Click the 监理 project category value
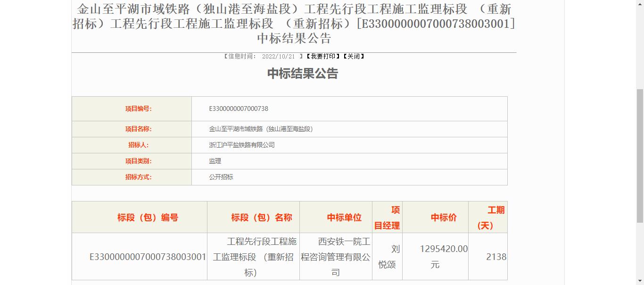 click(215, 161)
